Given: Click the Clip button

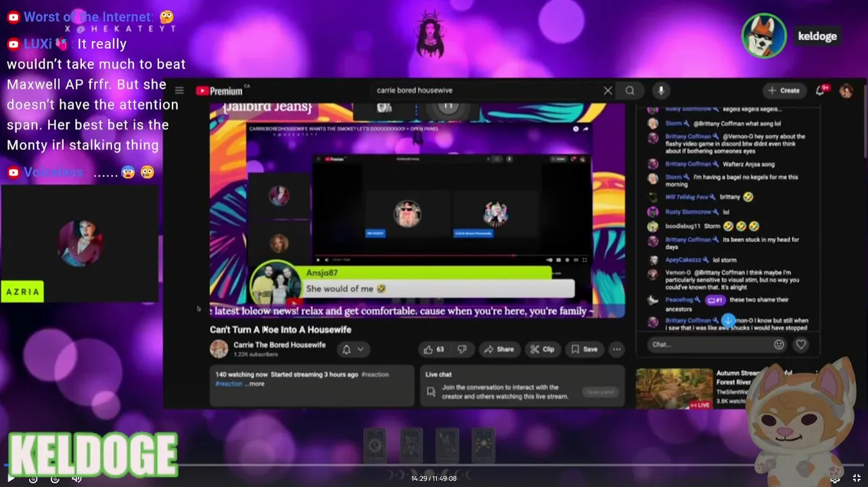Looking at the screenshot, I should (542, 349).
